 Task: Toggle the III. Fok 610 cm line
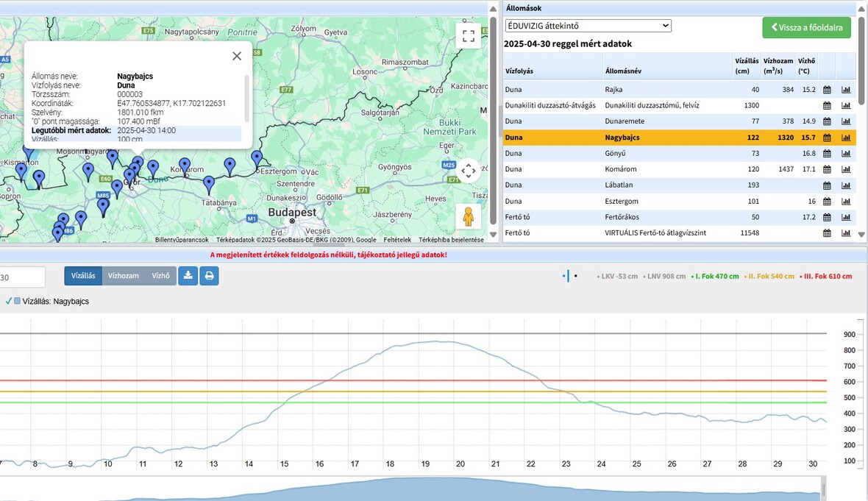pos(826,277)
